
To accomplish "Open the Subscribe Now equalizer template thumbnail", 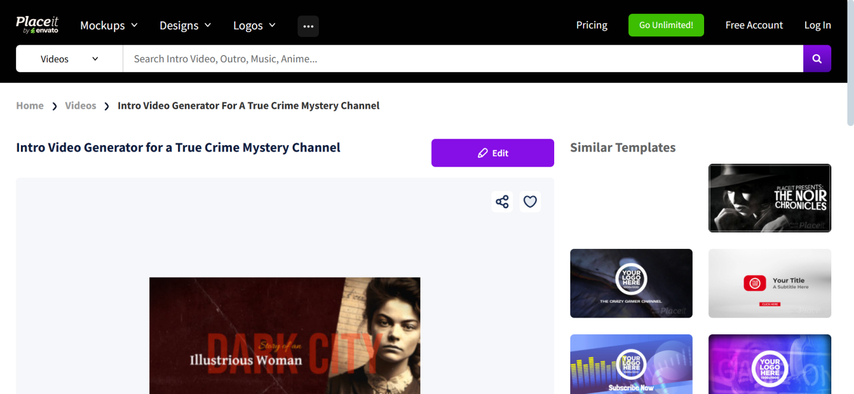I will tap(631, 364).
